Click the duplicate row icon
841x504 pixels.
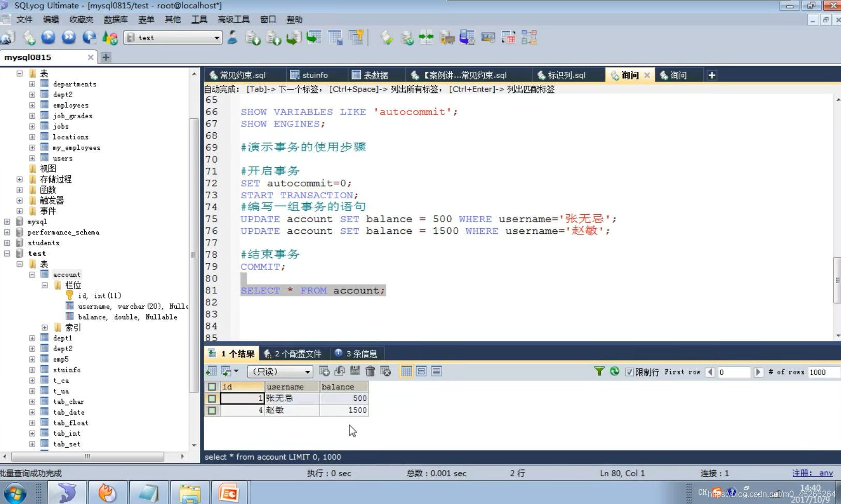(x=340, y=371)
